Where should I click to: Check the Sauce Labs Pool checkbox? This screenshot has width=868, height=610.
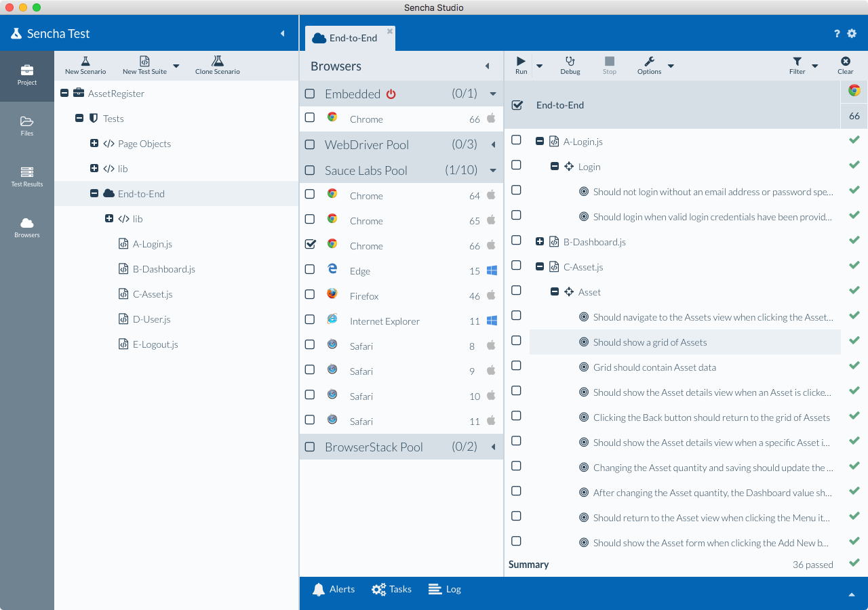click(310, 170)
